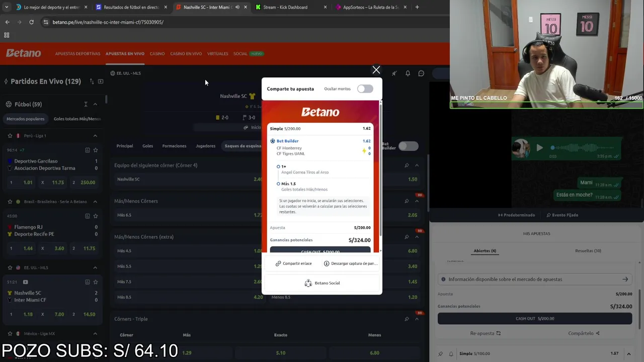Favorite the Nashville SC match star
The width and height of the screenshot is (644, 362).
click(96, 282)
